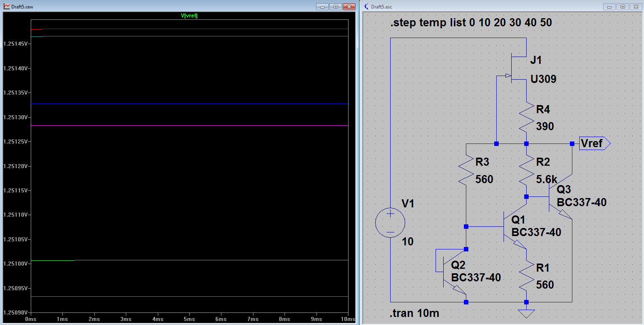Select resistor R4 zigzag symbol

coord(526,118)
